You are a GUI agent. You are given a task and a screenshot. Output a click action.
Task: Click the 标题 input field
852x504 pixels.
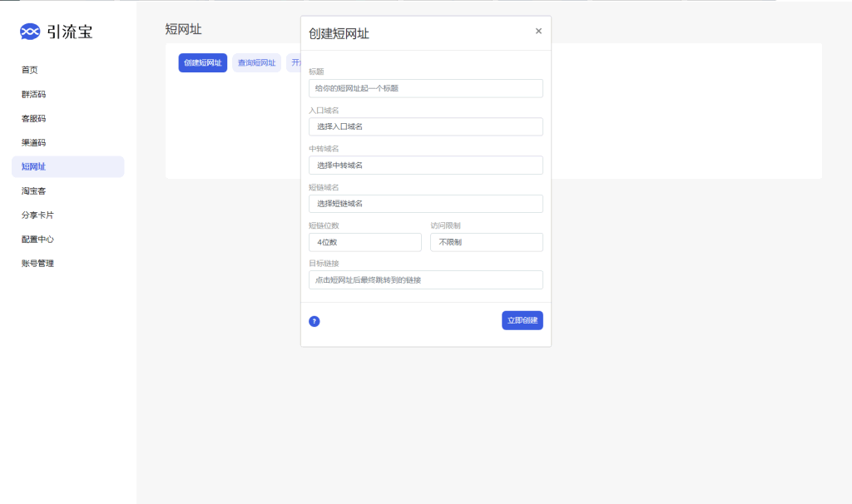point(425,88)
